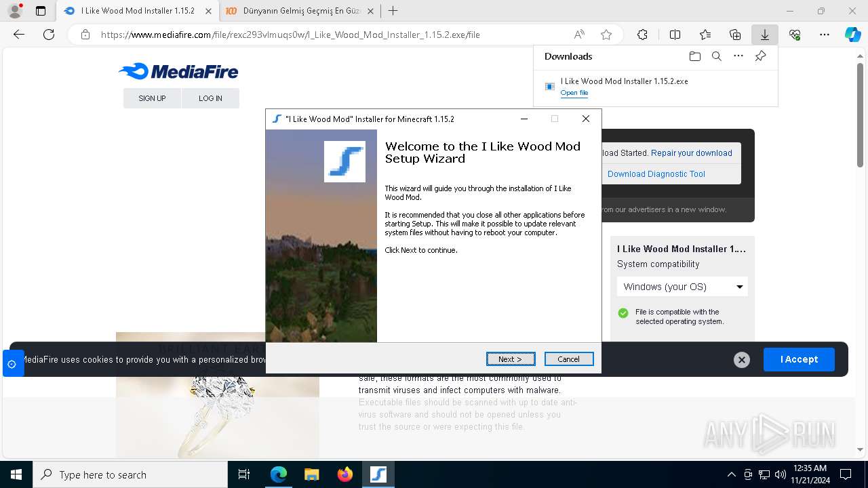
Task: Dismiss cookie banner with X icon
Action: pyautogui.click(x=742, y=360)
